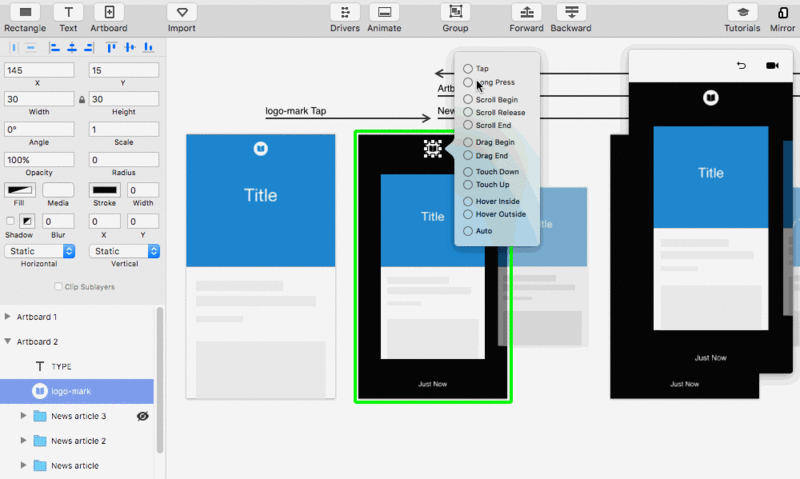
Task: Open the Import tool
Action: [x=182, y=18]
